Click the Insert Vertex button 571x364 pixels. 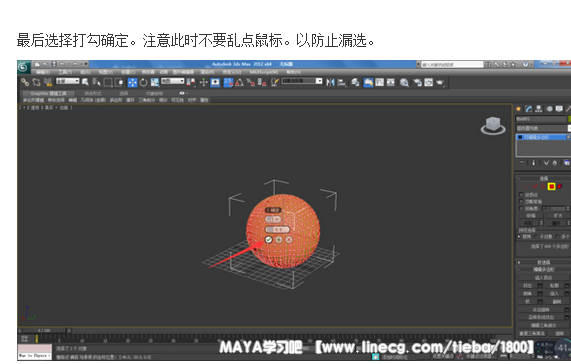pyautogui.click(x=543, y=278)
